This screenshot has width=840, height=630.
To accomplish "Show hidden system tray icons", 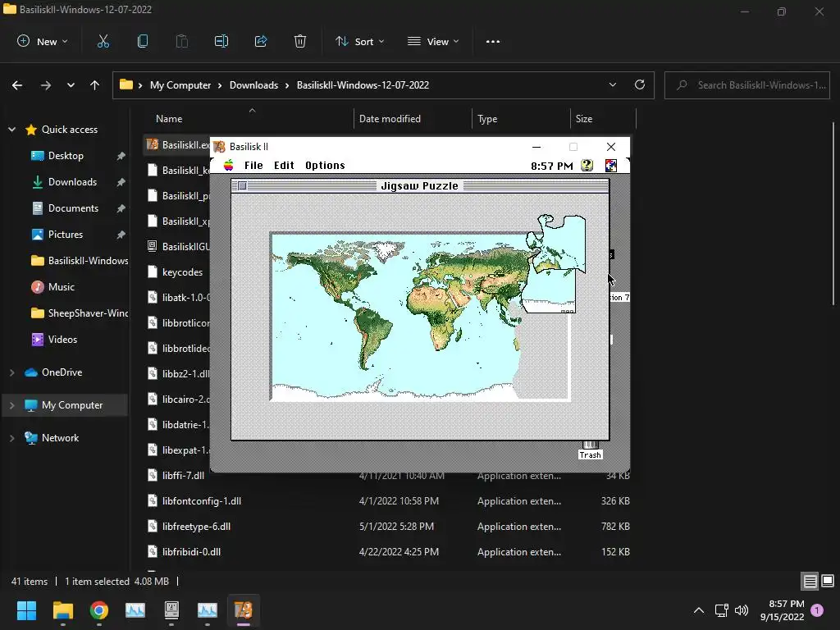I will click(x=699, y=610).
